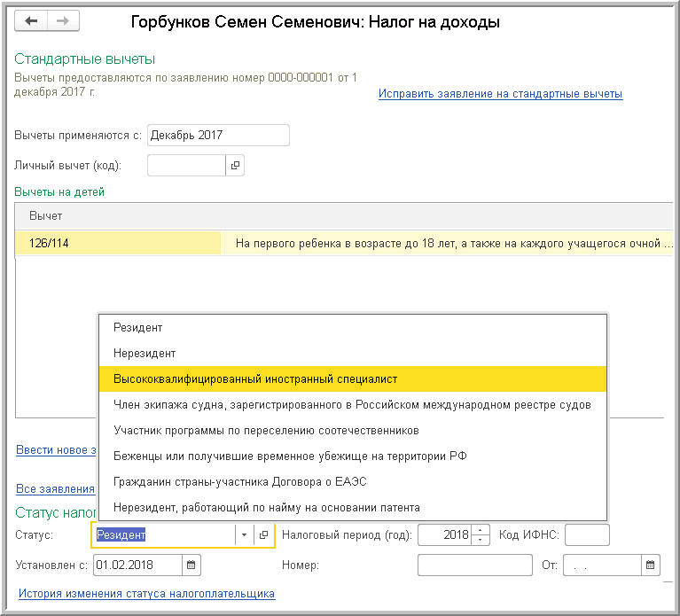Click the Личный вычет (код) input

(186, 165)
